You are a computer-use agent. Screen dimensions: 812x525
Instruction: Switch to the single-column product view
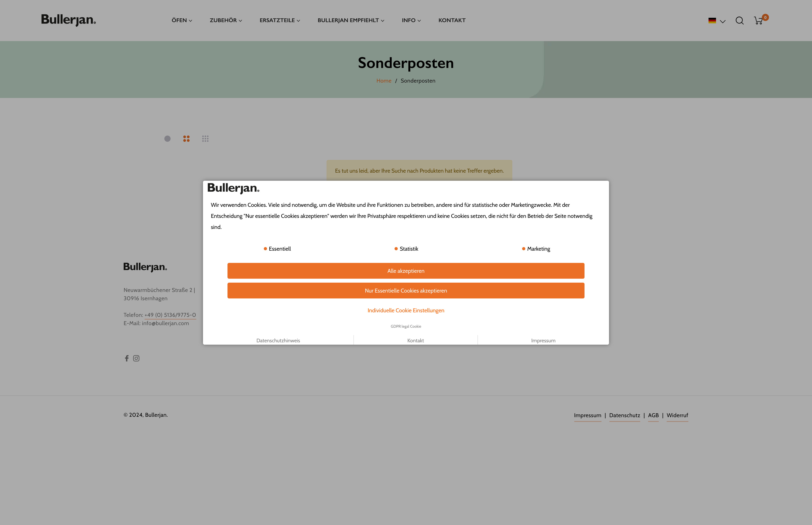pyautogui.click(x=167, y=138)
